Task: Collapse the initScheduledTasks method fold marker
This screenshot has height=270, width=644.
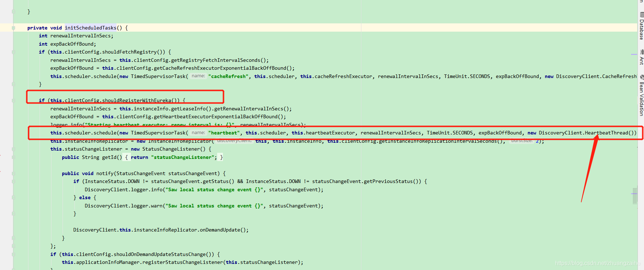Action: pyautogui.click(x=13, y=28)
